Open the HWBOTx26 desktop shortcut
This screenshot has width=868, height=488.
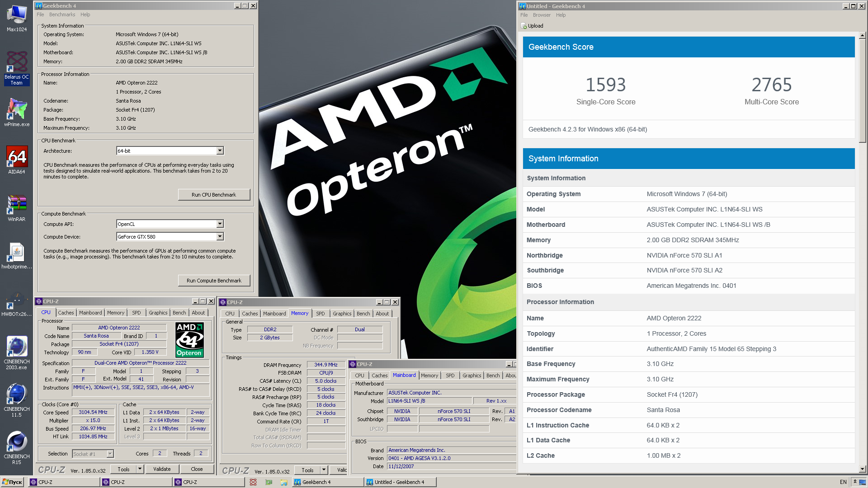click(x=17, y=303)
